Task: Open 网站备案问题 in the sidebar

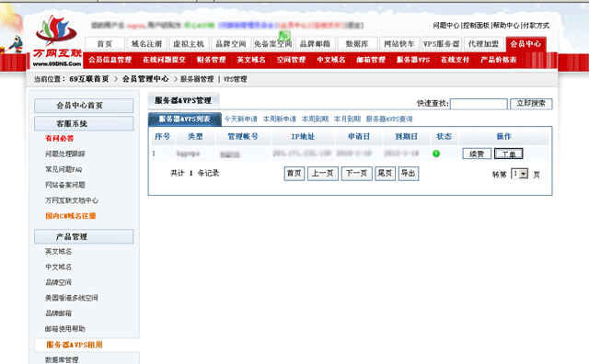Action: click(65, 185)
